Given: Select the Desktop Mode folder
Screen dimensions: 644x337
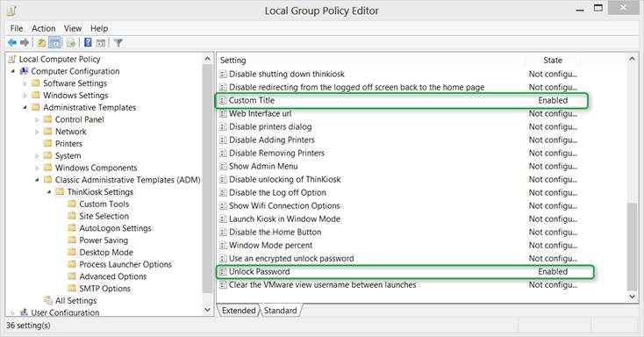Looking at the screenshot, I should [106, 253].
